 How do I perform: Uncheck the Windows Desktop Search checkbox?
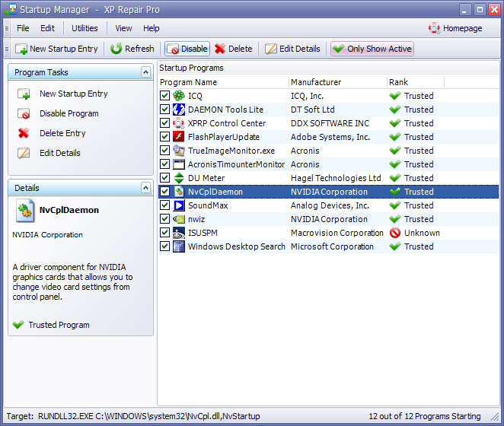pos(165,246)
